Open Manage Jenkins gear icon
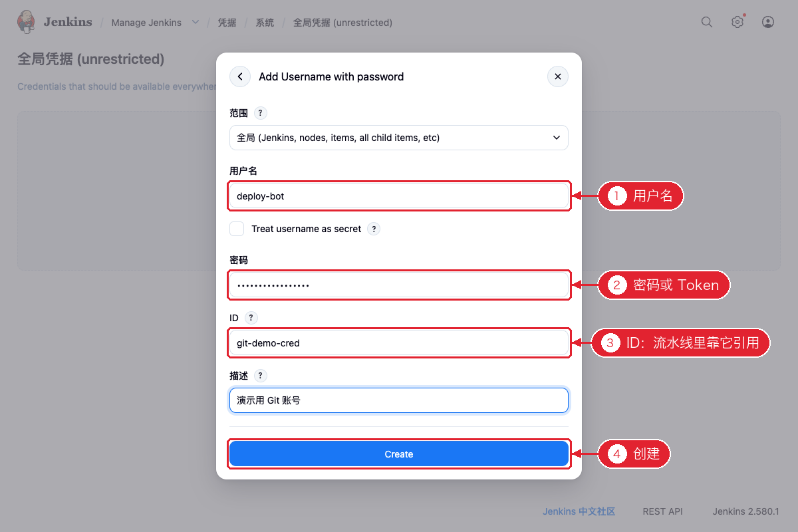The image size is (798, 532). (x=737, y=22)
